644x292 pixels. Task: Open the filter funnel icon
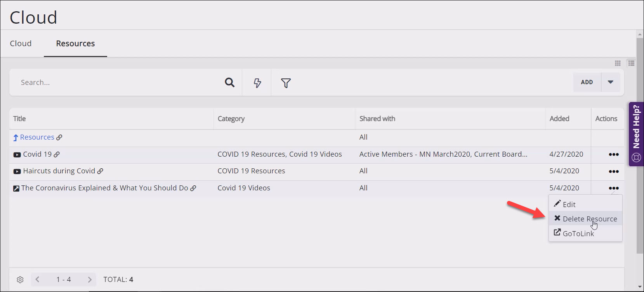point(286,83)
